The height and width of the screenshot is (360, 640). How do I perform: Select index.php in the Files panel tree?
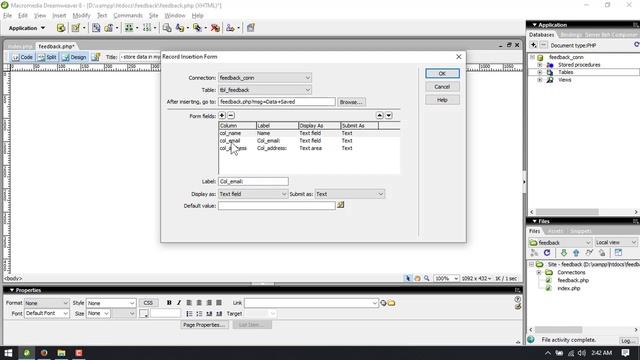click(x=569, y=288)
